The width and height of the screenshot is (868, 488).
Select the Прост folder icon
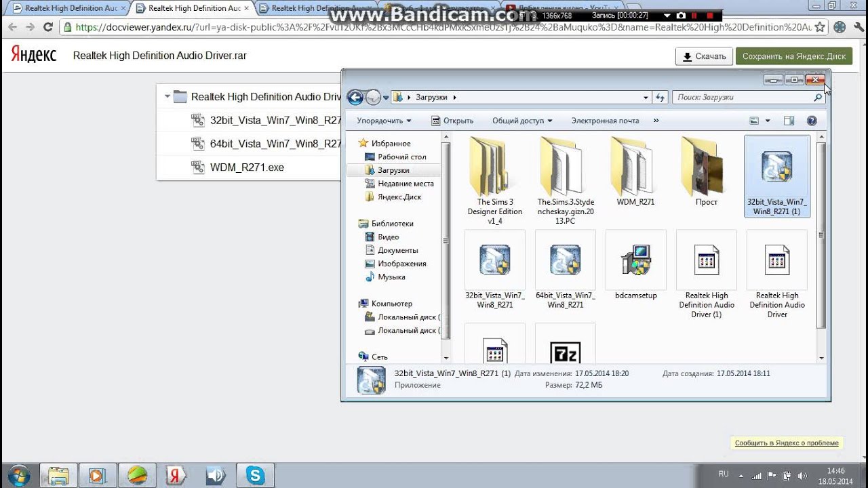coord(706,172)
